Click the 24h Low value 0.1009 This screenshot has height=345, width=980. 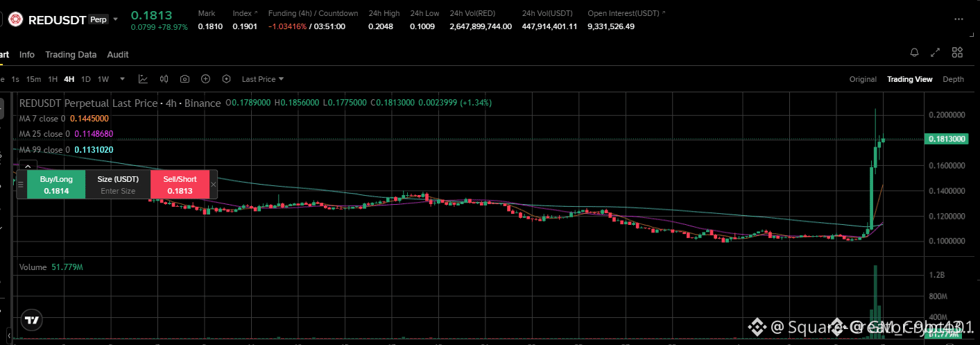point(422,26)
